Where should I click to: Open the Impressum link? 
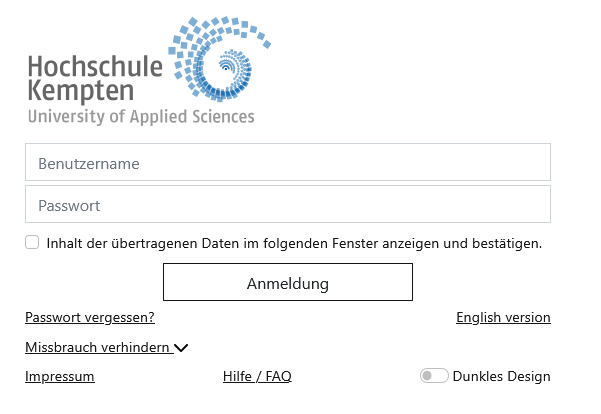point(60,377)
